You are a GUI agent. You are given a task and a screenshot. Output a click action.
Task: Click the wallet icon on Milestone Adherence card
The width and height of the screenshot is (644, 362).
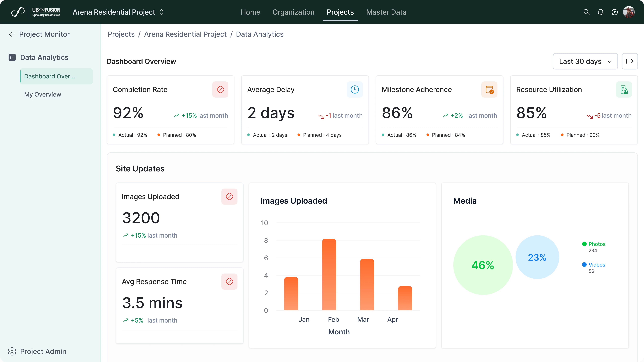490,89
